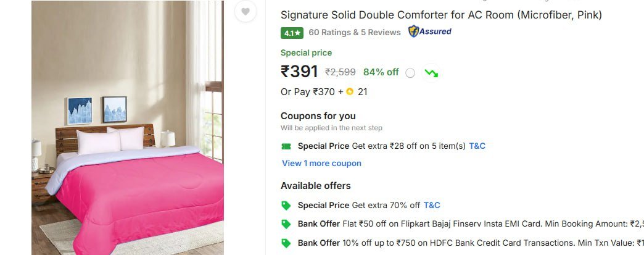Click the gold SuperCoin icon
This screenshot has width=644, height=255.
pyautogui.click(x=350, y=92)
